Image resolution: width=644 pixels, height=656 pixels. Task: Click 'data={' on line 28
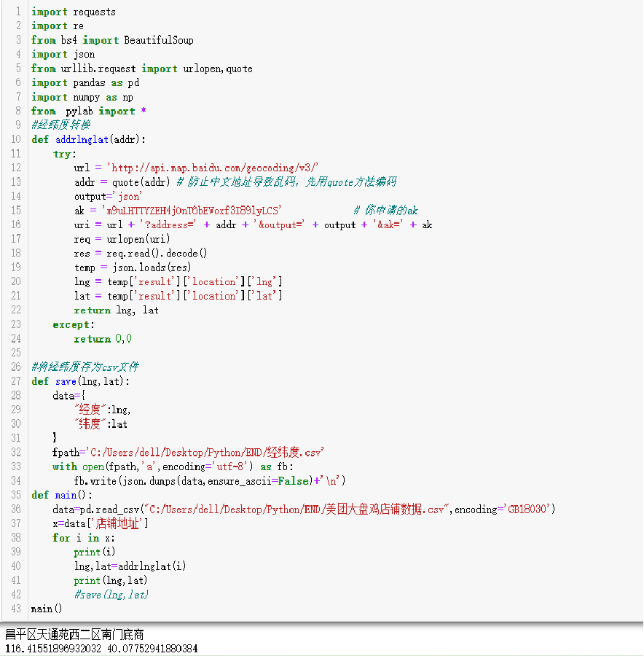69,396
